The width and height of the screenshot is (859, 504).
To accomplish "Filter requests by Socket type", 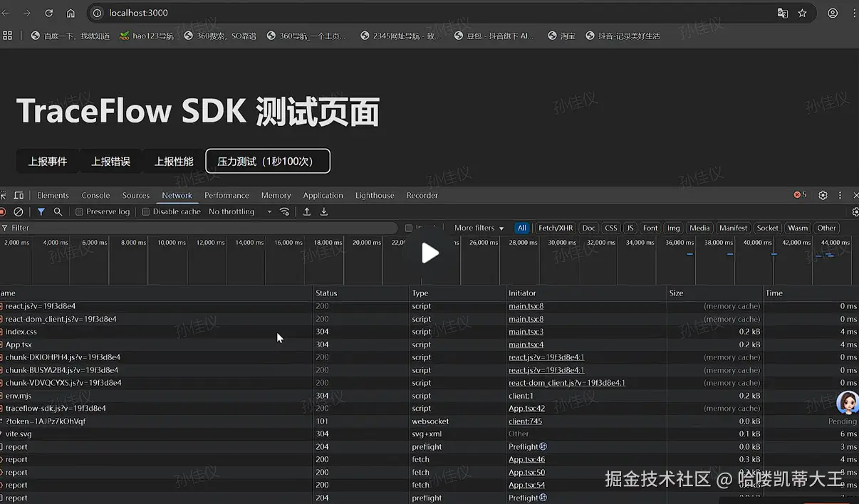I will point(768,228).
